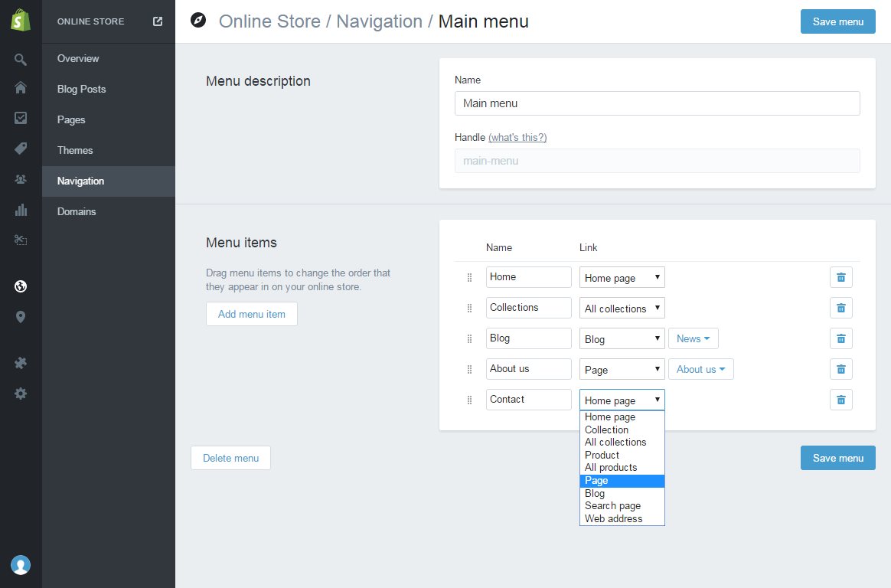Select Page option in the open dropdown list

coord(622,481)
